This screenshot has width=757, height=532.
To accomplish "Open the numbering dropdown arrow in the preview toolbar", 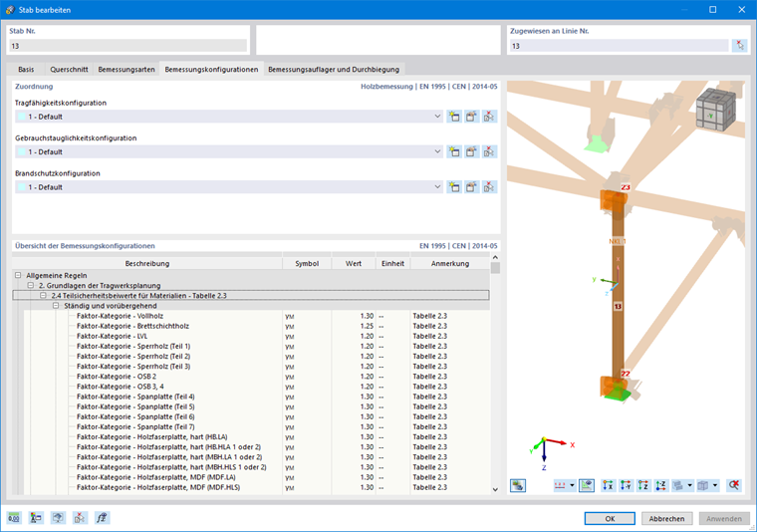I will pos(572,485).
